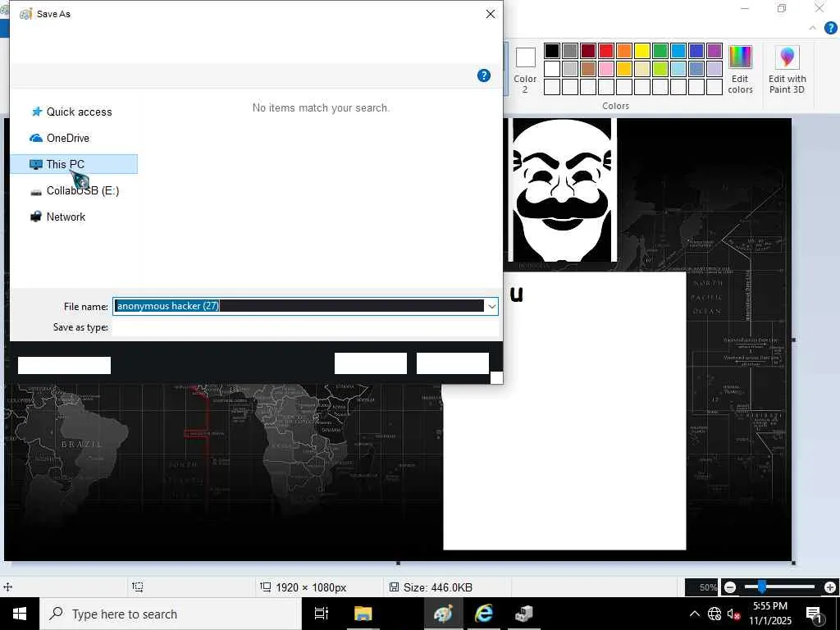Pick the purple color swatch
This screenshot has width=840, height=630.
click(x=714, y=51)
